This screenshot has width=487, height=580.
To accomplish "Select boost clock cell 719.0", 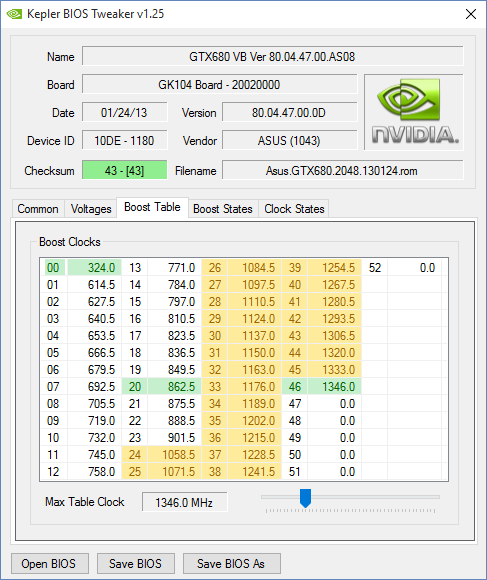I will tap(94, 421).
